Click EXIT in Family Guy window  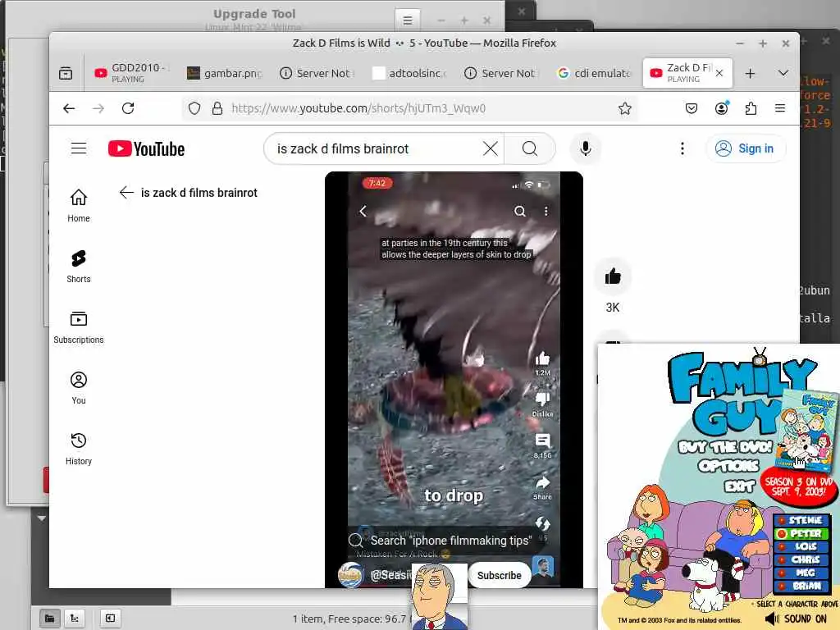click(740, 486)
